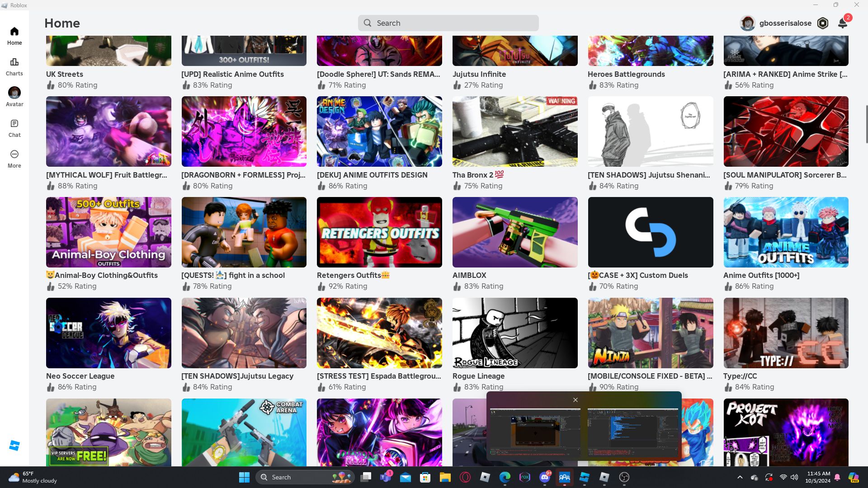
Task: Click the Home sidebar icon
Action: click(14, 36)
